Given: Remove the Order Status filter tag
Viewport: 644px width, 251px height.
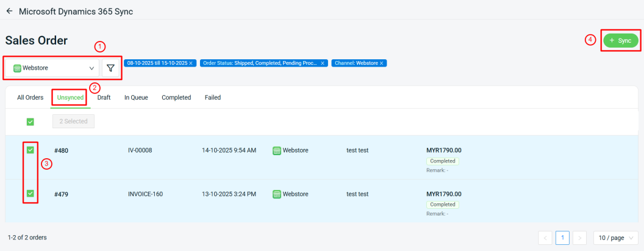Looking at the screenshot, I should pyautogui.click(x=323, y=63).
